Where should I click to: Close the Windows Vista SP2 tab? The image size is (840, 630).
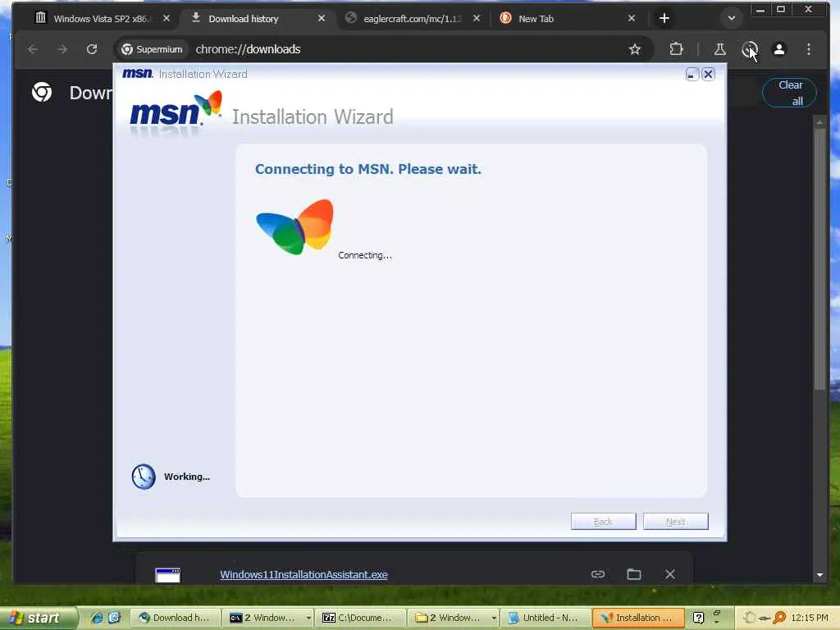click(167, 18)
